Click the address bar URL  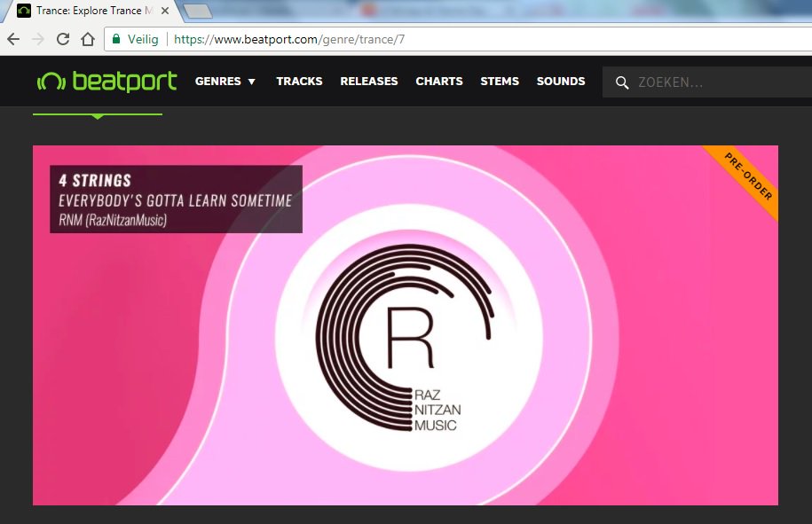(289, 39)
